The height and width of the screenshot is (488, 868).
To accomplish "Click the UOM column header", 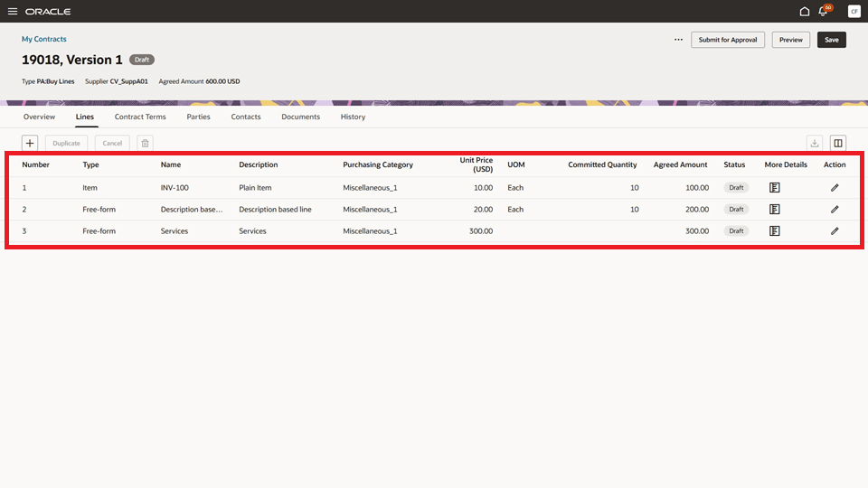I will pos(516,164).
